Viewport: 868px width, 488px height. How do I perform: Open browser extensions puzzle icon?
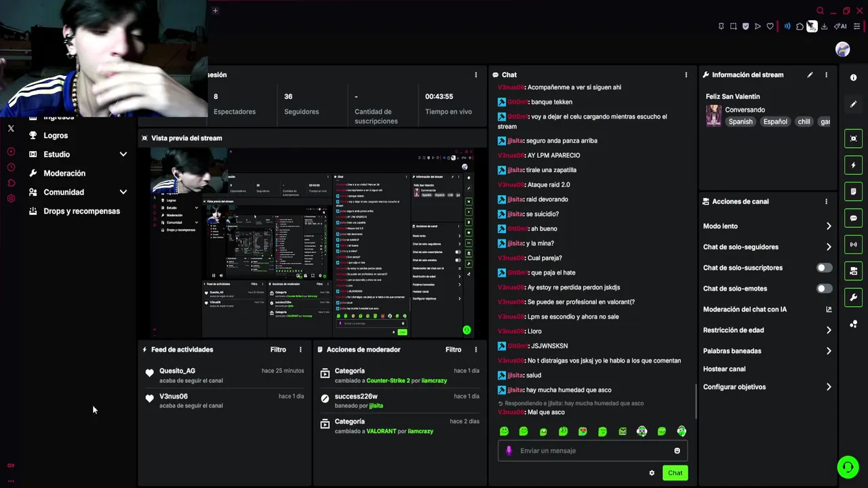[x=800, y=26]
